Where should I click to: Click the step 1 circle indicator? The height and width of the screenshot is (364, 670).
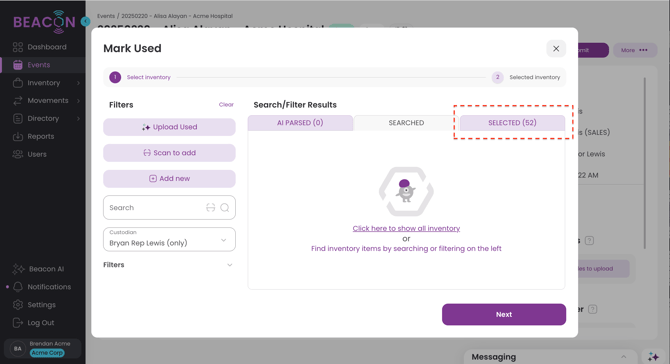tap(115, 77)
